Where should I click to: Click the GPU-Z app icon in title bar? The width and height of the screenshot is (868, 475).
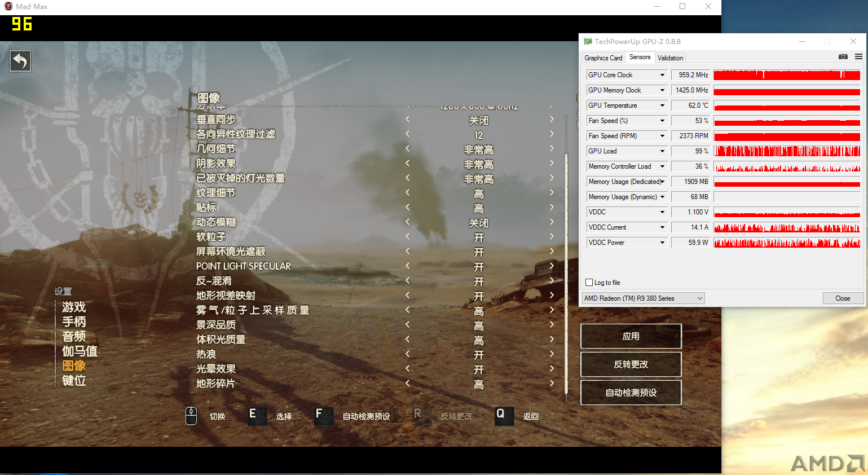(588, 41)
